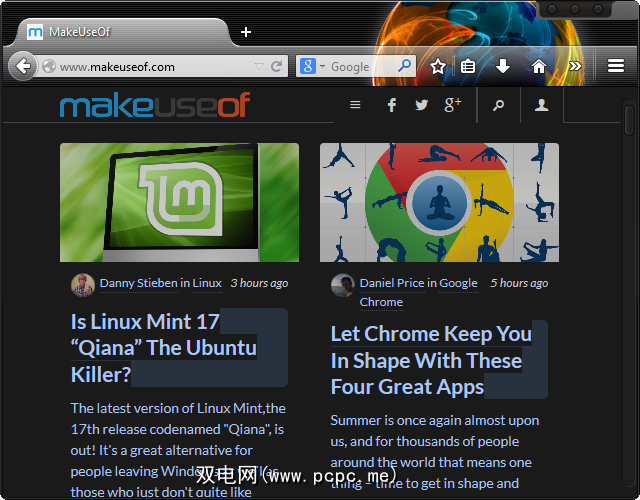Screen dimensions: 640x500
Task: Visit the MakeUseOf Google+ icon
Action: 453,105
